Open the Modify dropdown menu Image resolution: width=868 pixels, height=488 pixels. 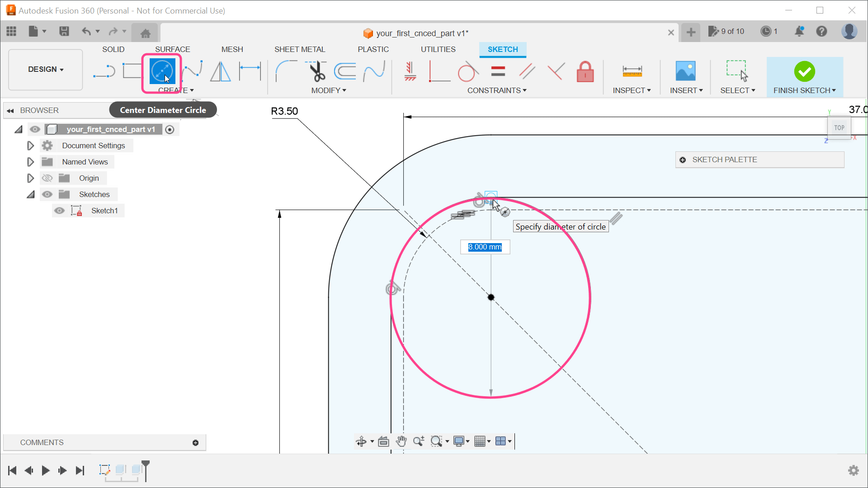pyautogui.click(x=329, y=90)
